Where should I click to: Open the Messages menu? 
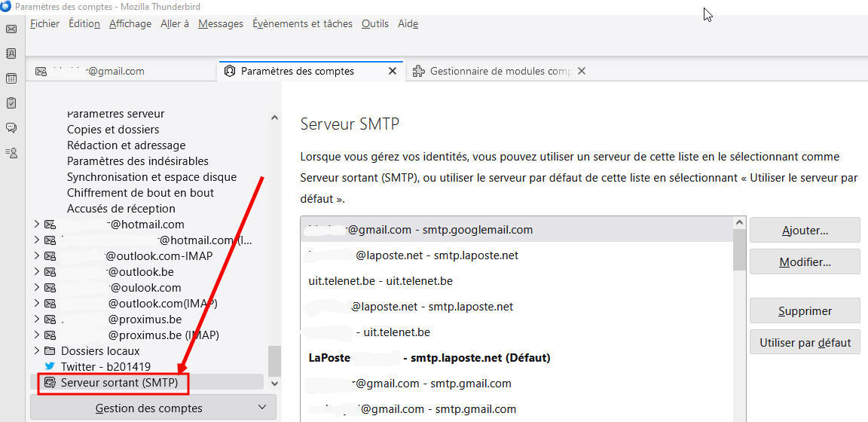point(220,24)
